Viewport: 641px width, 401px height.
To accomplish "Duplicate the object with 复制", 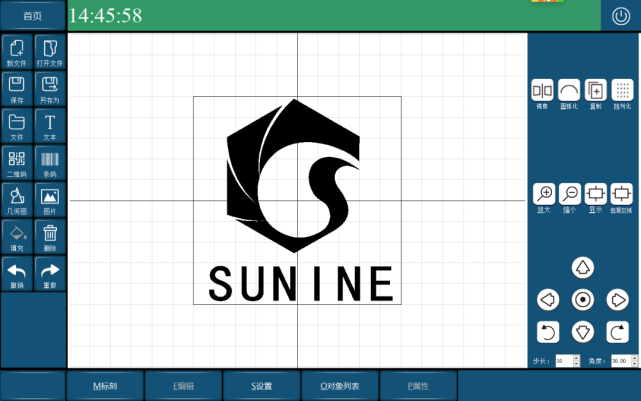I will click(596, 90).
